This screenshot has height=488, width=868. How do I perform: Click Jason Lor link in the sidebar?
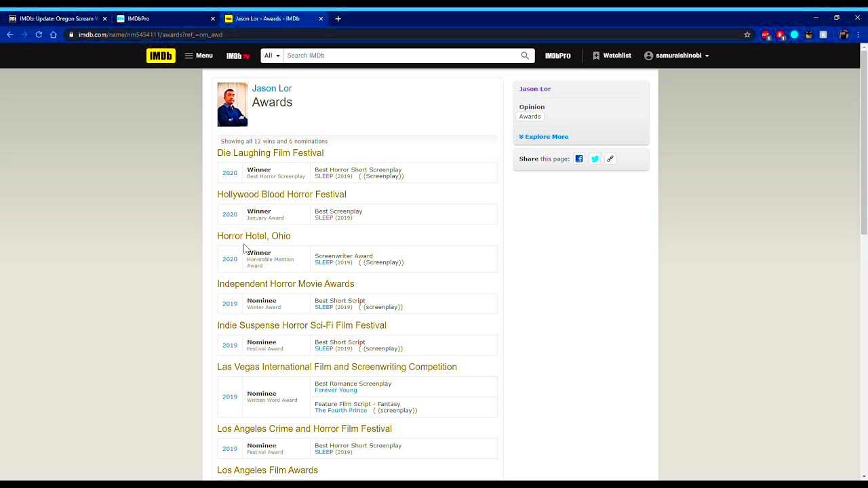pyautogui.click(x=535, y=89)
